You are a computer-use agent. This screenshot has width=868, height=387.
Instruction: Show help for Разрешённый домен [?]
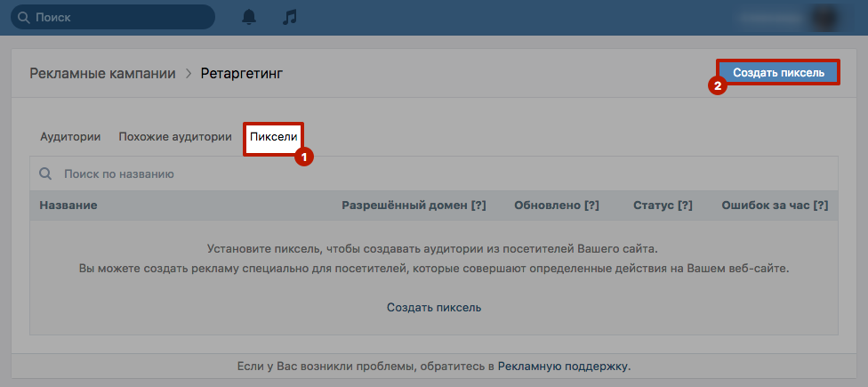[x=478, y=206]
